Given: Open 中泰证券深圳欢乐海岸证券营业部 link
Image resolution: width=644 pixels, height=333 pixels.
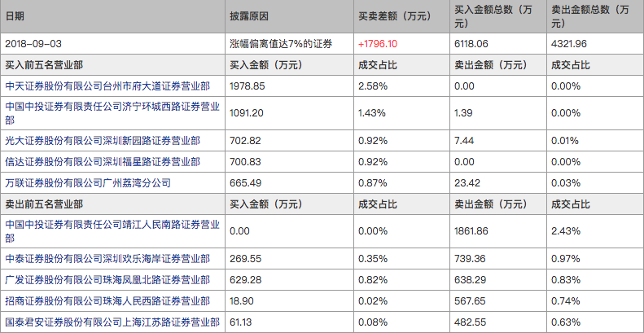Looking at the screenshot, I should click(x=107, y=259).
